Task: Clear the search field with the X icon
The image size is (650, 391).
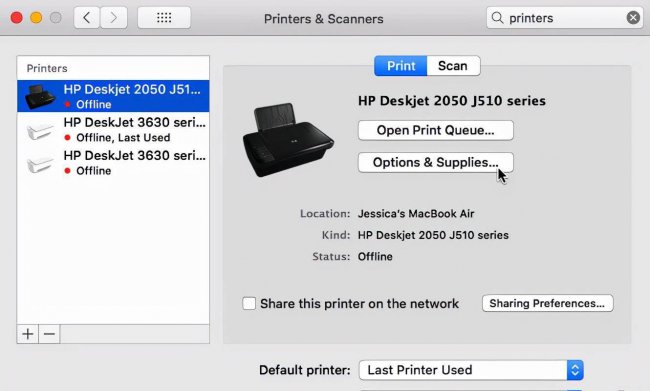Action: tap(633, 17)
